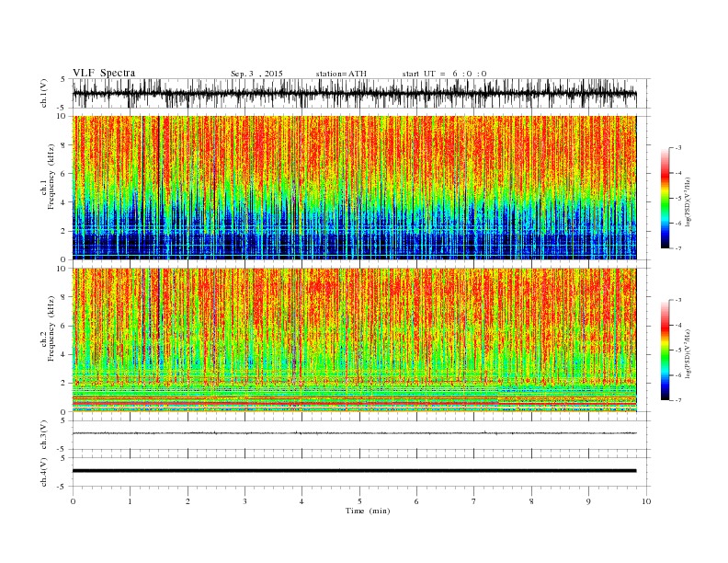Image resolution: width=728 pixels, height=563 pixels.
Task: Select the date text 'Sep. 3, 2015'
Action: click(256, 74)
